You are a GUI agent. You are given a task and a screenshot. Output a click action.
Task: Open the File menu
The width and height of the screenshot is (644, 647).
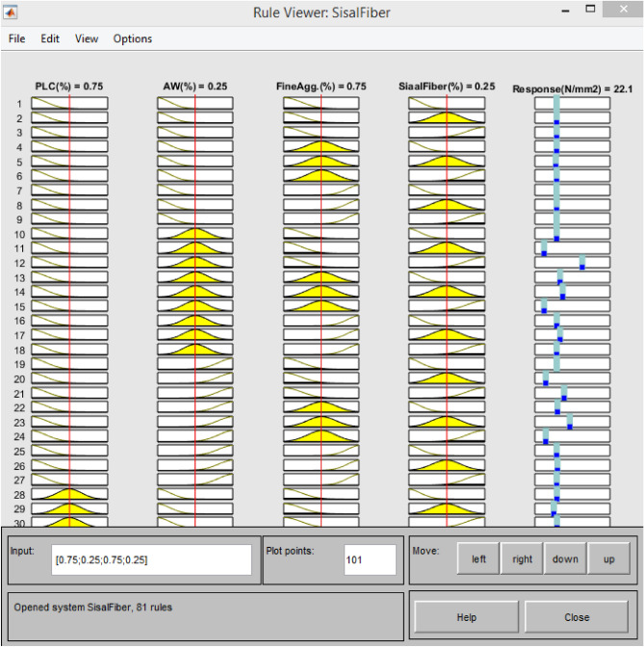pyautogui.click(x=17, y=39)
